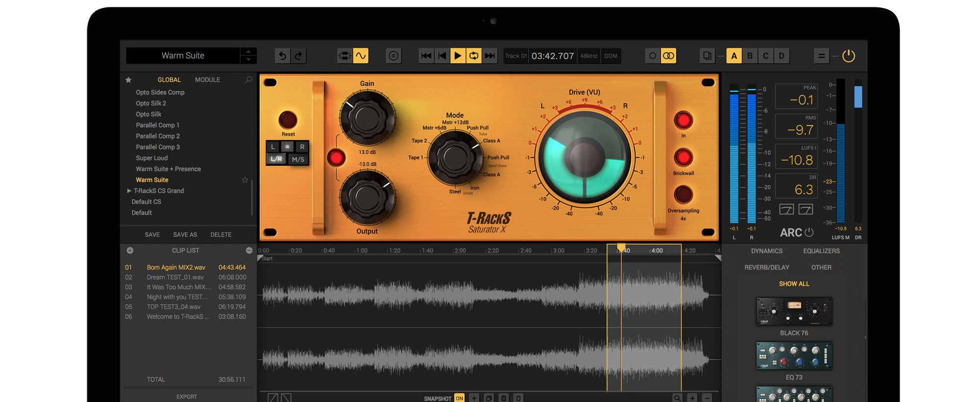Click the main power icon
Viewport: 980px width, 402px height.
click(848, 56)
